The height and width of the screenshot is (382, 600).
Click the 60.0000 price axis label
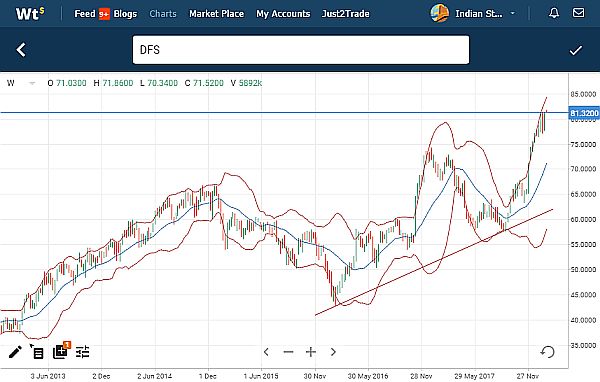pyautogui.click(x=584, y=219)
